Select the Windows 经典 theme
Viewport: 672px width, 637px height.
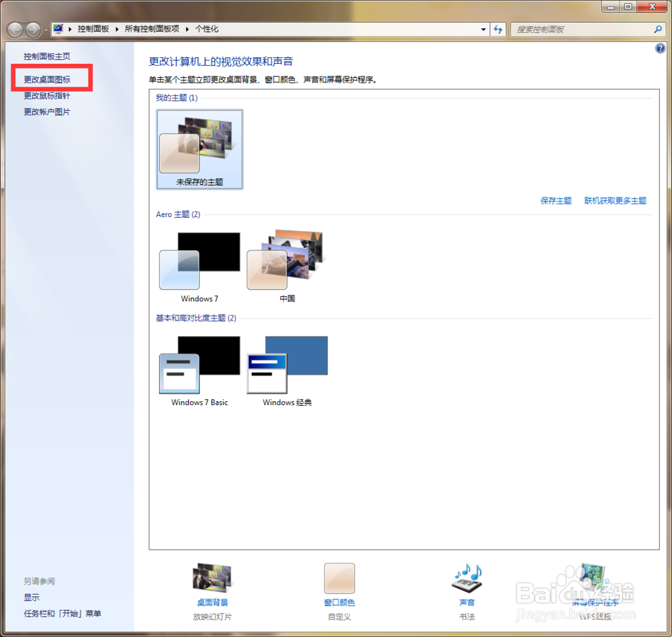(287, 370)
